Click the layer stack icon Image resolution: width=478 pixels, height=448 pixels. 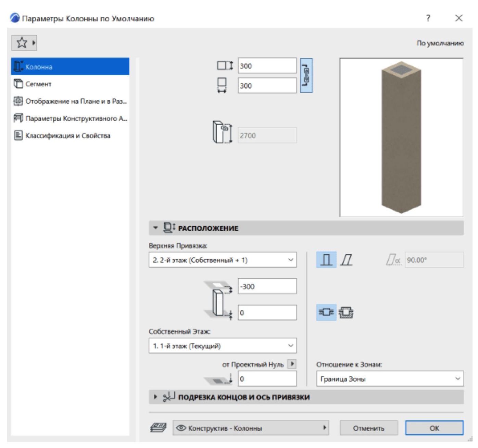coord(159,428)
